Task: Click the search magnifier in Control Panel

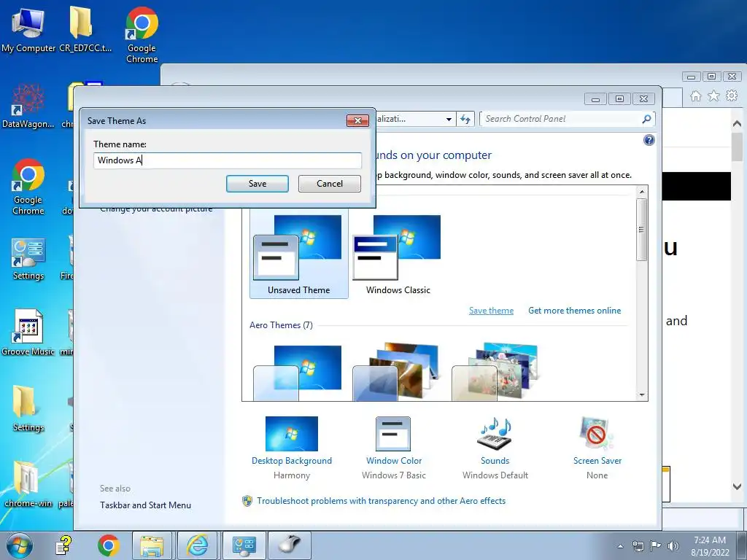Action: coord(646,119)
